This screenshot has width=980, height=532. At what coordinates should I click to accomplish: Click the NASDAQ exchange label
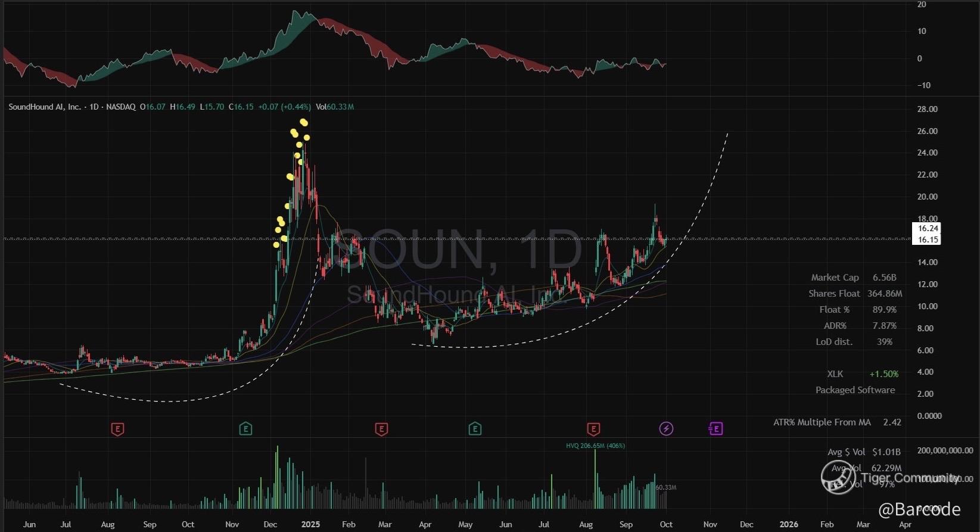120,107
